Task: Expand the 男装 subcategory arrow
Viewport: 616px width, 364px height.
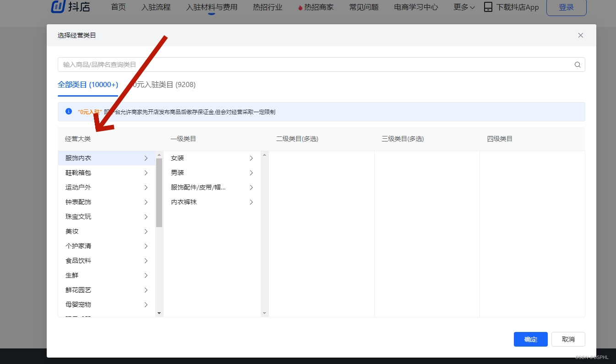Action: point(251,173)
